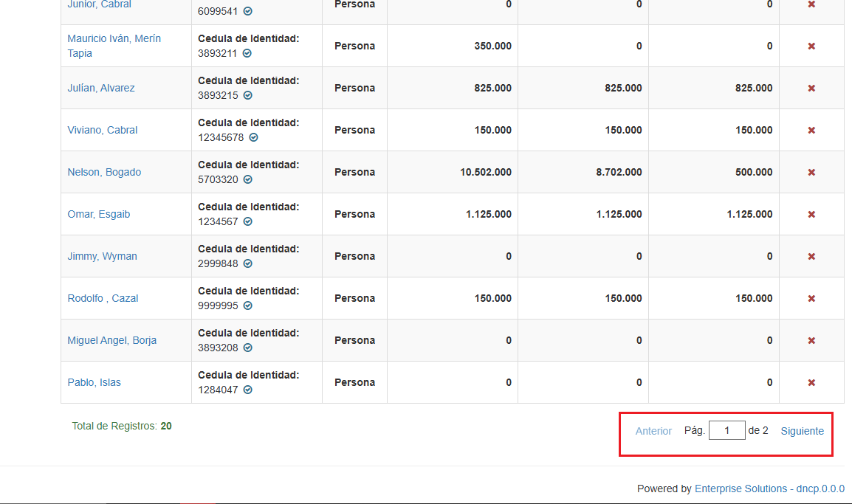Click the red X for Nelson, Bogado
Screen dimensions: 852x504
[x=811, y=172]
